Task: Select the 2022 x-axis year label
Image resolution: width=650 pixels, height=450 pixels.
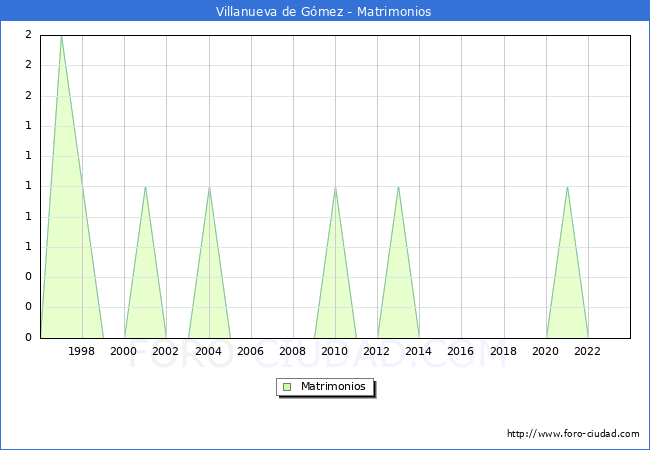Action: click(x=588, y=351)
